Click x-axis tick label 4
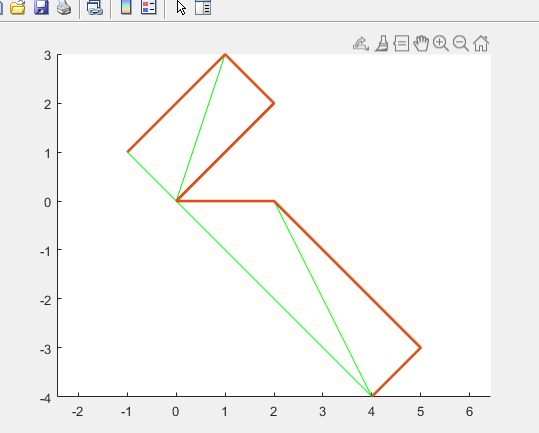The image size is (539, 433). pos(371,411)
